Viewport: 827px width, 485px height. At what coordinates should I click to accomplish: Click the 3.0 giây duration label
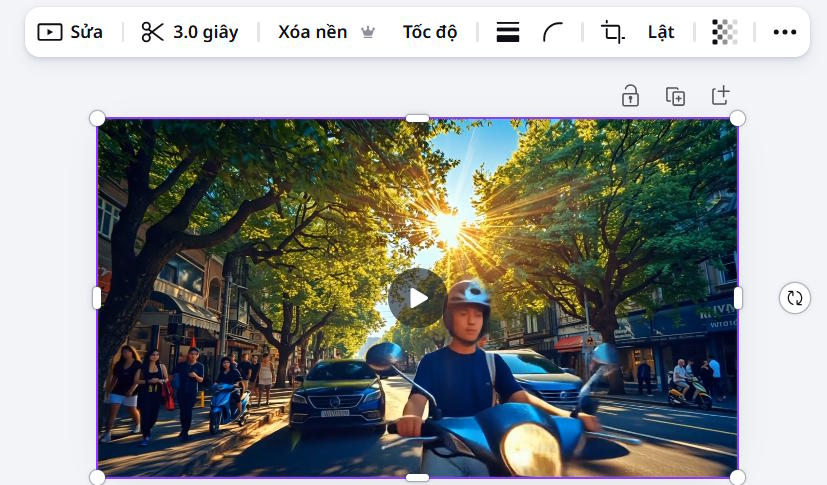(x=206, y=32)
